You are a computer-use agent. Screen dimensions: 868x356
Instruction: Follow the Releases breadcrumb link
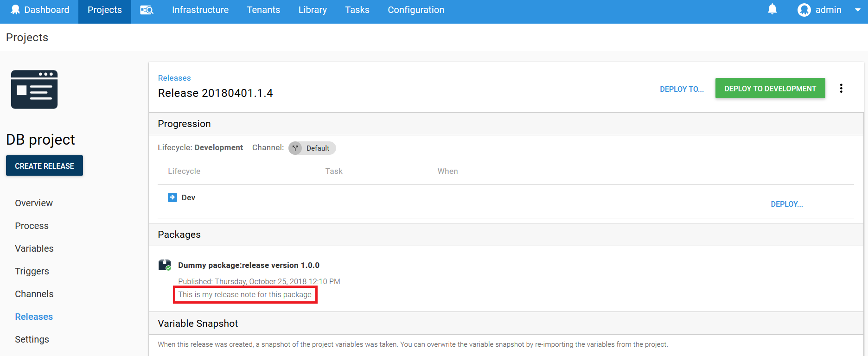174,78
